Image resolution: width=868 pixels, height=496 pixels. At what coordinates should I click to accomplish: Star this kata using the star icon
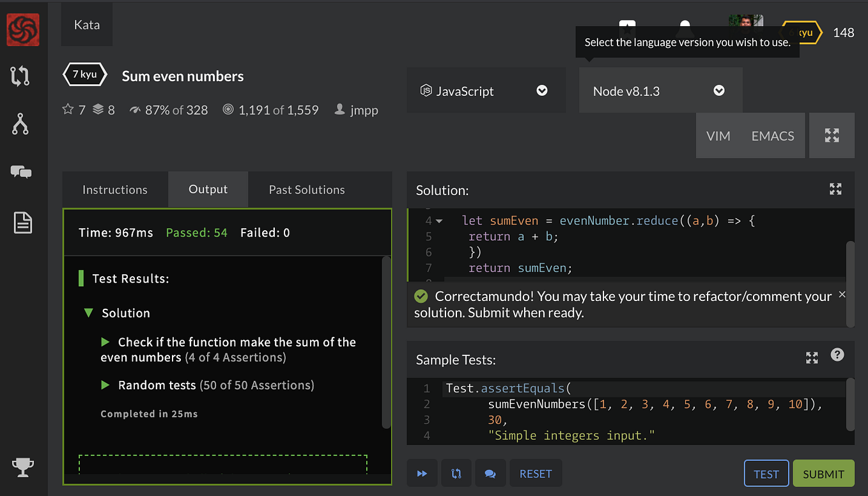(x=68, y=109)
